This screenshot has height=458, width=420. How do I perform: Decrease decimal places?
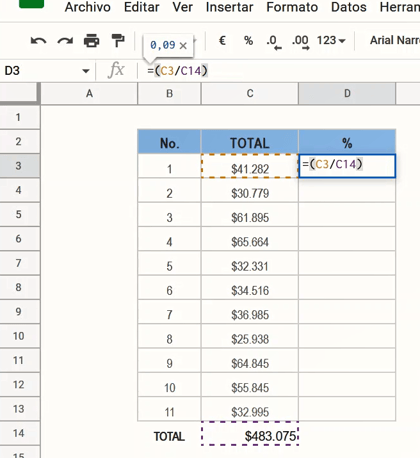[274, 42]
